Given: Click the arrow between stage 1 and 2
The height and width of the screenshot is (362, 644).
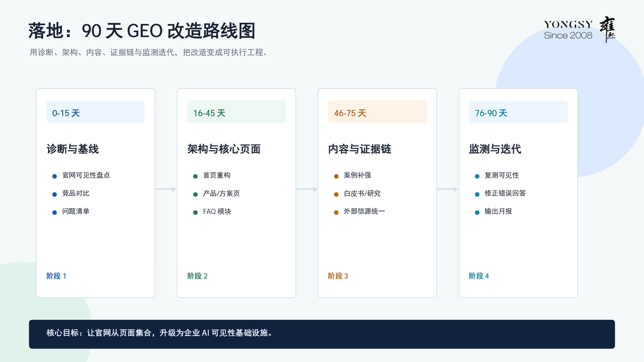Looking at the screenshot, I should click(x=166, y=189).
